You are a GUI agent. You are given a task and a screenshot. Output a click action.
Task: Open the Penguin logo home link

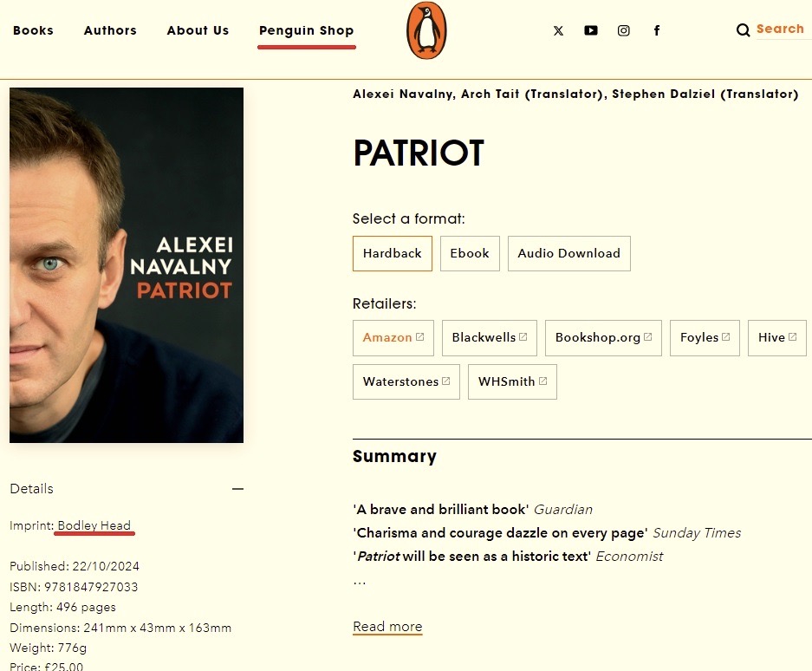[426, 30]
